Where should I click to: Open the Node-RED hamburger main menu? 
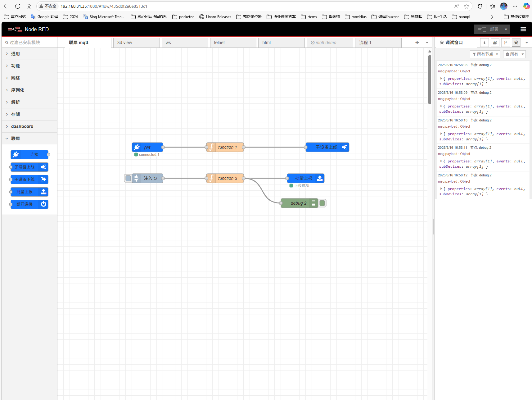click(x=523, y=29)
